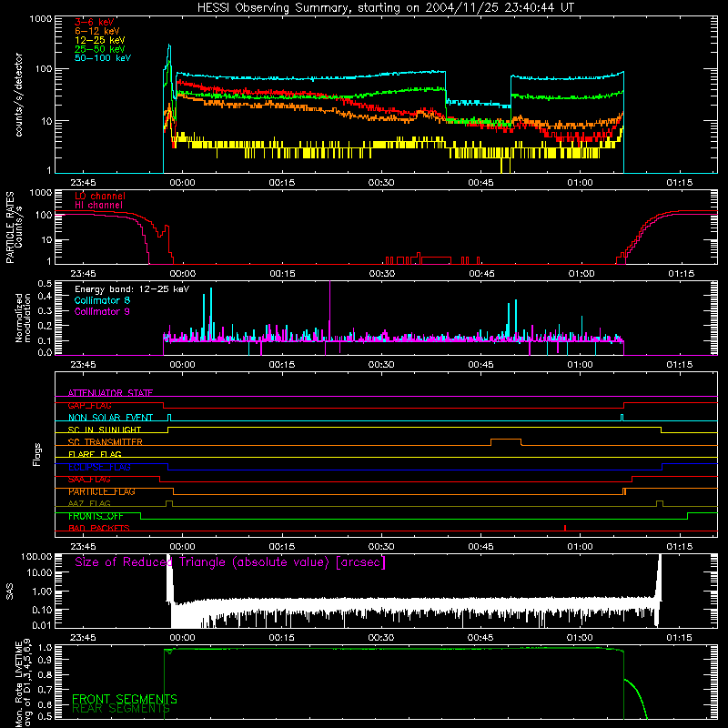The width and height of the screenshot is (728, 728).
Task: Click the 0.7 tick on livetime axis
Action: coord(45,690)
